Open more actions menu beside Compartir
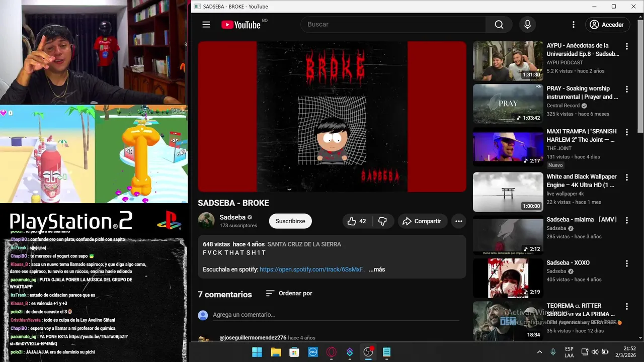 (x=458, y=221)
